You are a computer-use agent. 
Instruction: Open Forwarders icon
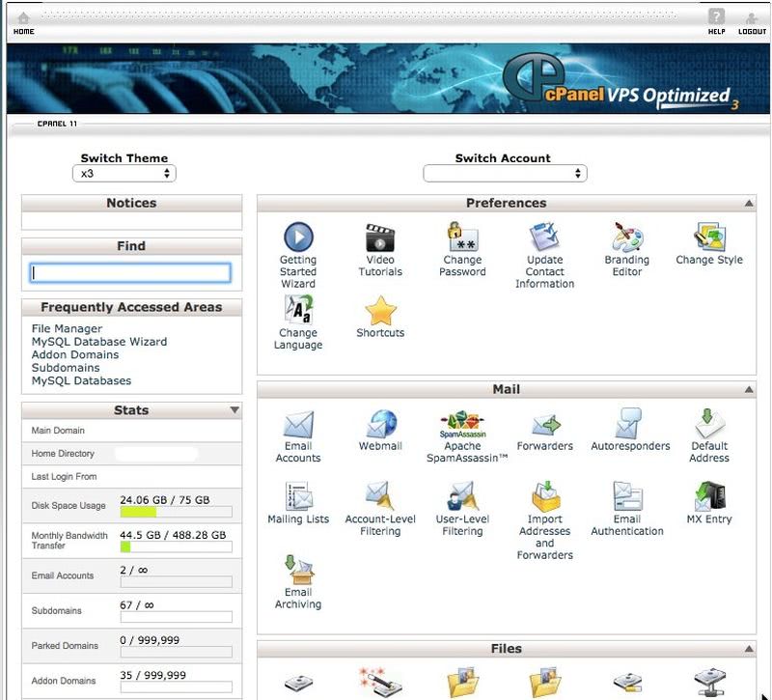[545, 425]
